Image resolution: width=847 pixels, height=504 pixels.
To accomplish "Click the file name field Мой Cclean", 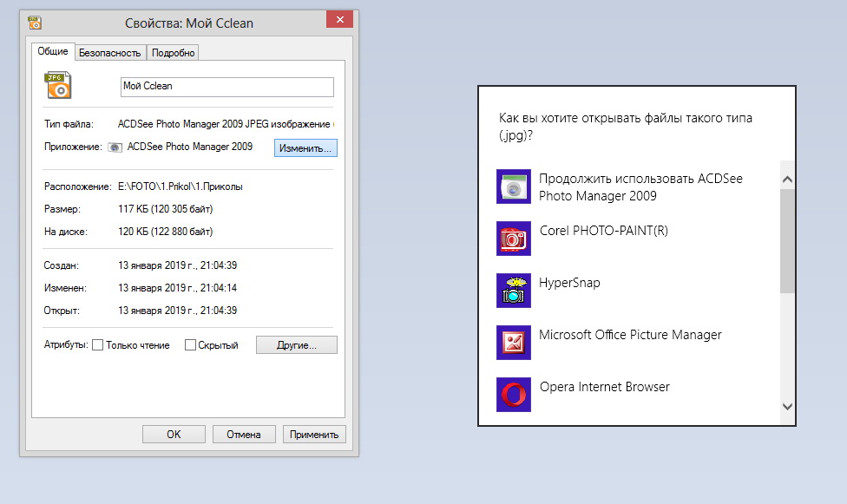I will tap(227, 87).
